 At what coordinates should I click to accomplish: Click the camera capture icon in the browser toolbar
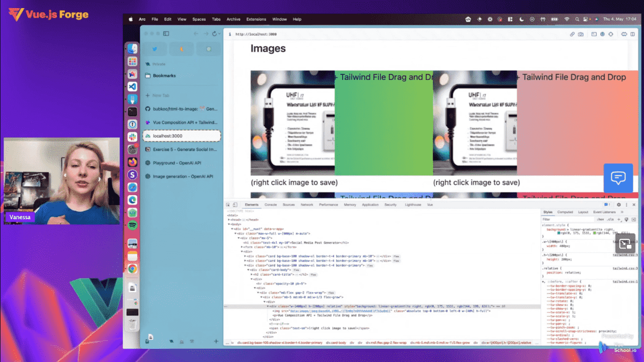click(581, 34)
